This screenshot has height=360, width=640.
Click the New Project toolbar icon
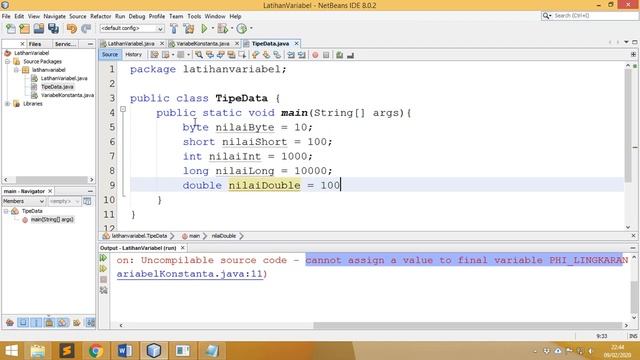[x=24, y=29]
